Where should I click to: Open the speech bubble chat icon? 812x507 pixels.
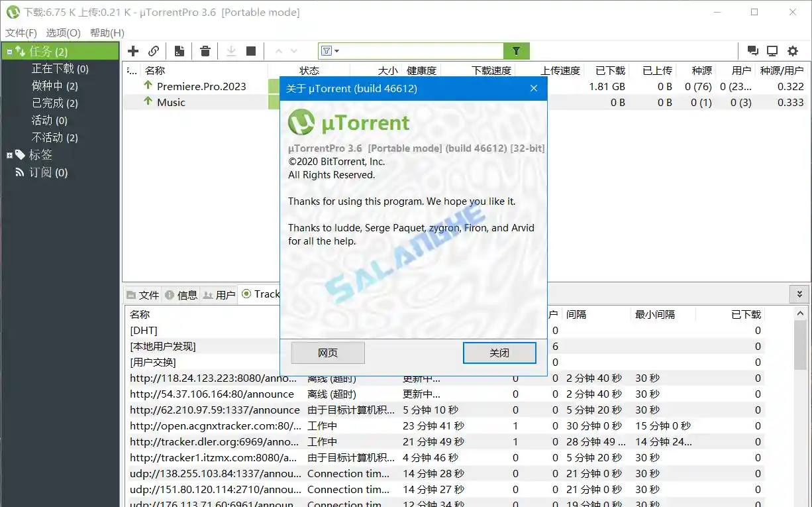tap(752, 50)
